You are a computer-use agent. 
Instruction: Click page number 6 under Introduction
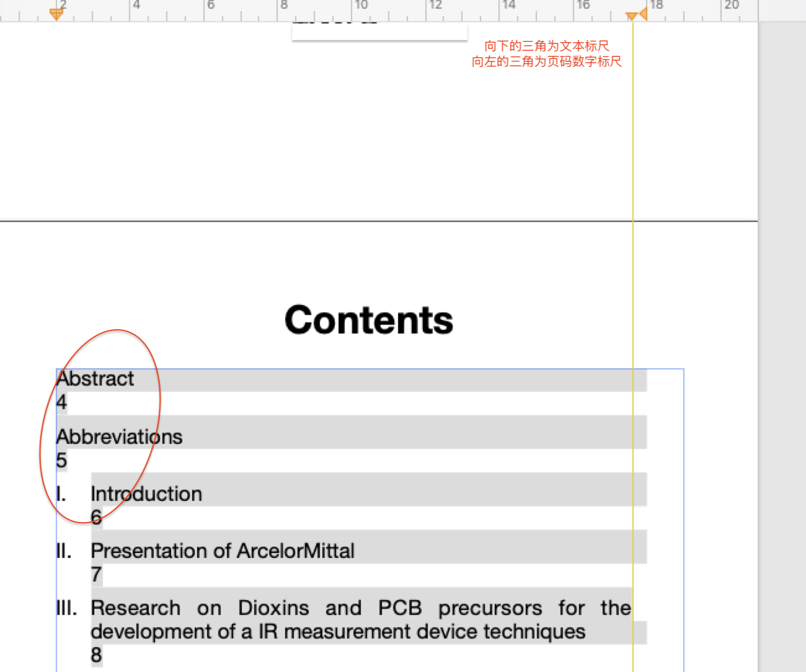pyautogui.click(x=96, y=517)
